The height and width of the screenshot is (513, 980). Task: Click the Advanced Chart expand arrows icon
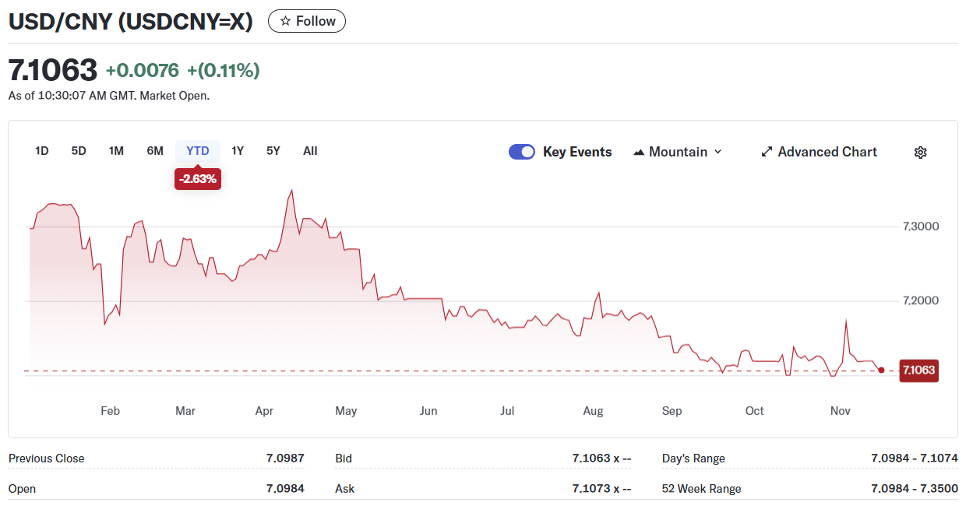click(767, 152)
